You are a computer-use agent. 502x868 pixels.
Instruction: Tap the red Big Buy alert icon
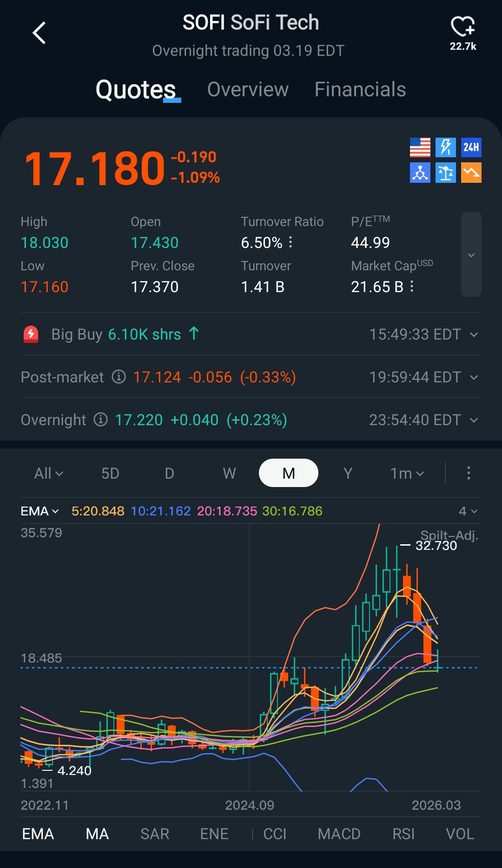tap(31, 334)
